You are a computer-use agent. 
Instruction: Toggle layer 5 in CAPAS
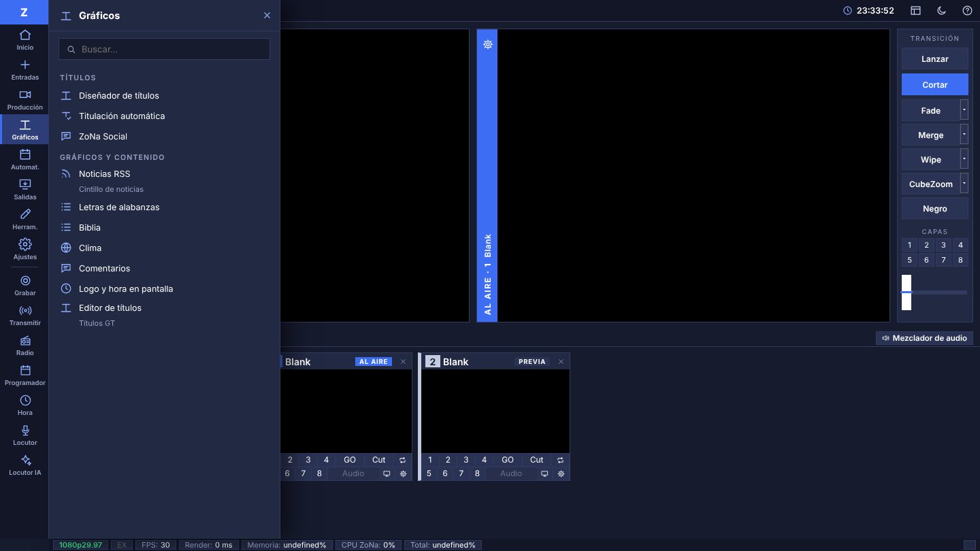[909, 260]
